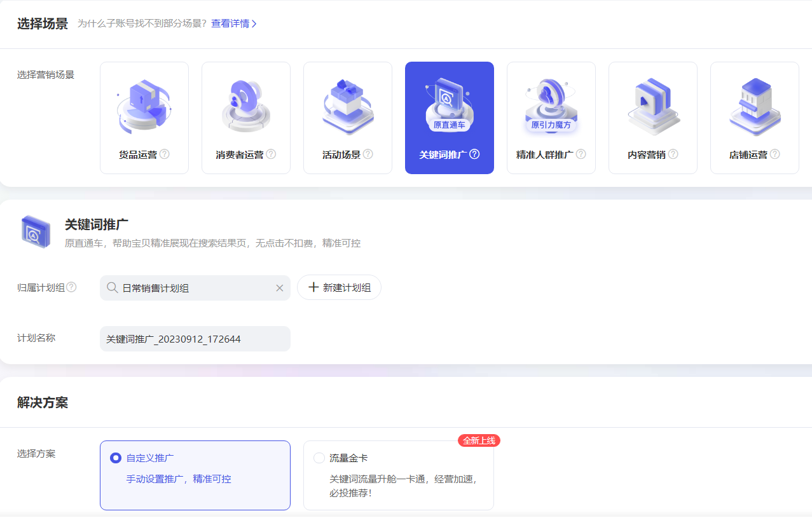Select the 活动场景 scenario card
Viewport: 812px width, 518px height.
[348, 118]
